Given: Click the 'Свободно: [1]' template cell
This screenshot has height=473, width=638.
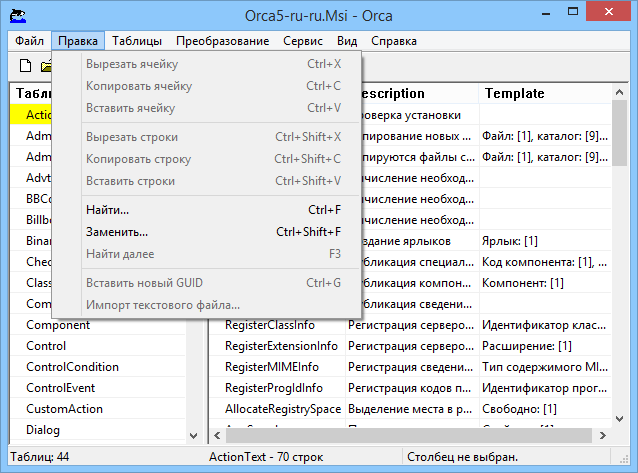Looking at the screenshot, I should (x=545, y=409).
